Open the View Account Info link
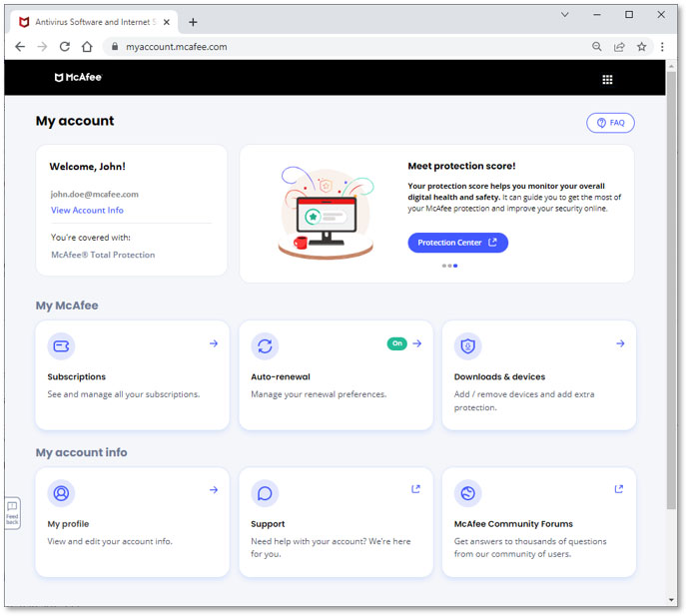This screenshot has height=616, width=686. click(87, 211)
